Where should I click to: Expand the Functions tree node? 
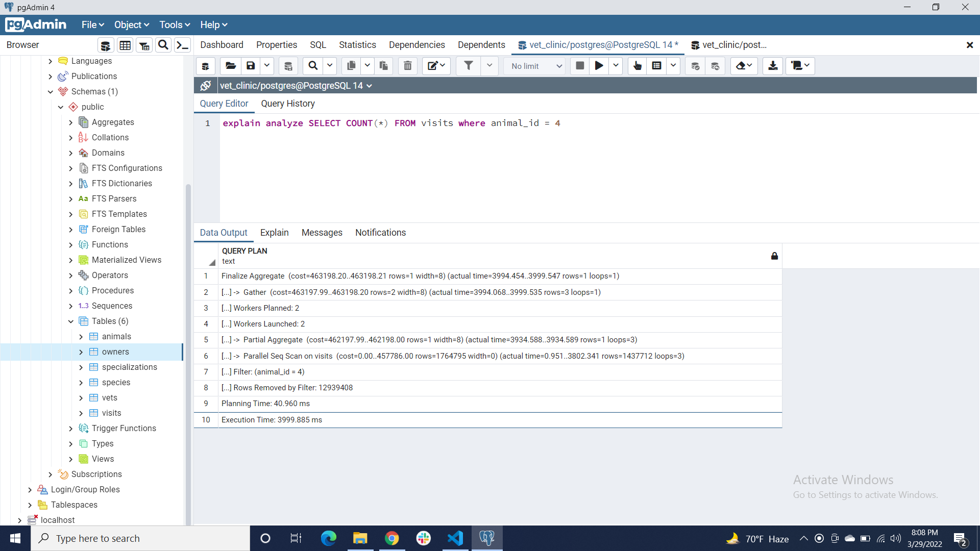71,245
